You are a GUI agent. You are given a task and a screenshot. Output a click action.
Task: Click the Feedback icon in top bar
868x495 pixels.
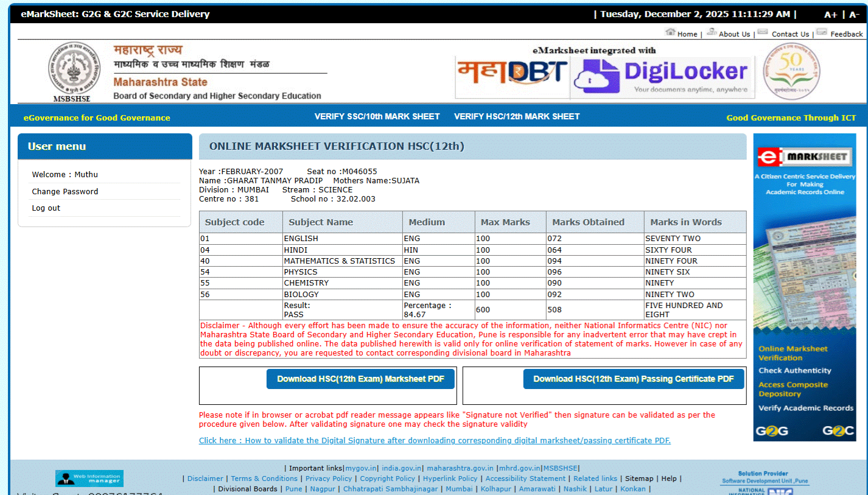(822, 32)
